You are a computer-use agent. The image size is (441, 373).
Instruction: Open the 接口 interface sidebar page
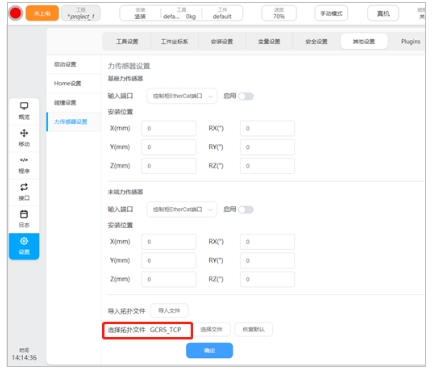pyautogui.click(x=24, y=192)
